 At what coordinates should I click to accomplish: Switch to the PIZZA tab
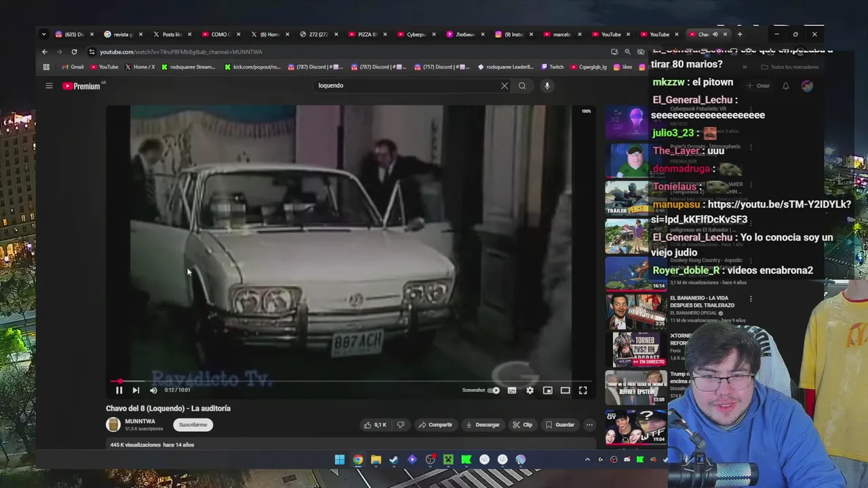[368, 35]
